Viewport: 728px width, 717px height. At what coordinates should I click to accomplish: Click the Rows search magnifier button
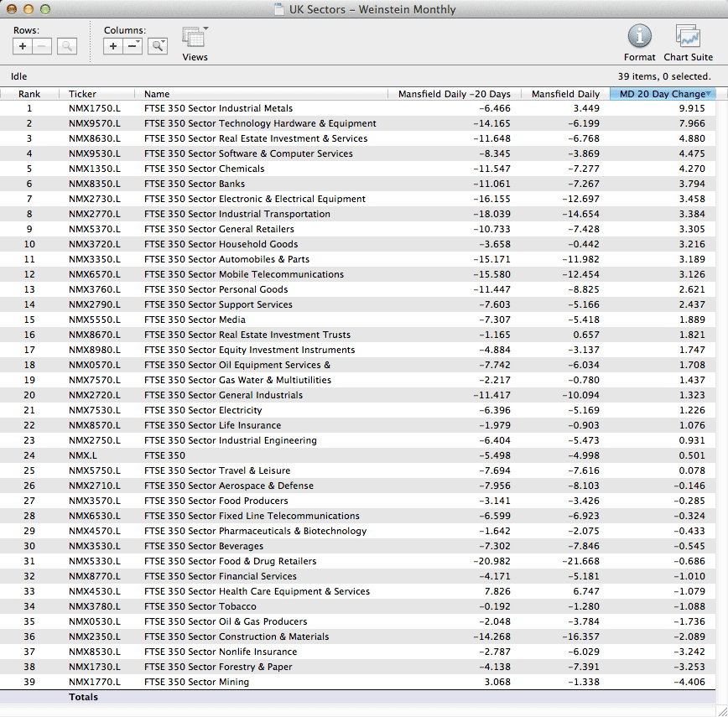click(x=67, y=47)
